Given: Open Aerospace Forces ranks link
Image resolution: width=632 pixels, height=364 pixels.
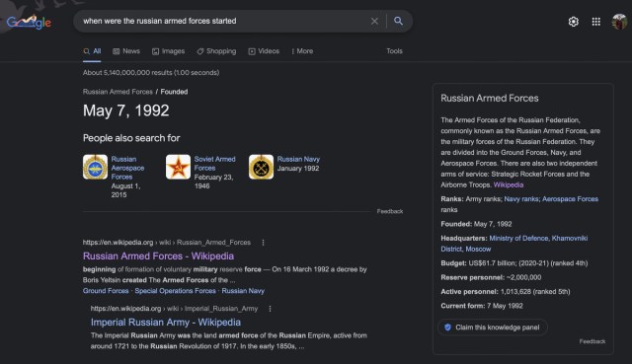Looking at the screenshot, I should pos(570,199).
